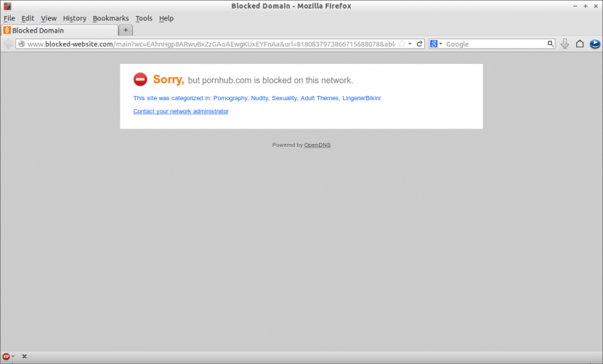Click the site categorization text line
Screen dimensions: 603x364
(x=257, y=98)
